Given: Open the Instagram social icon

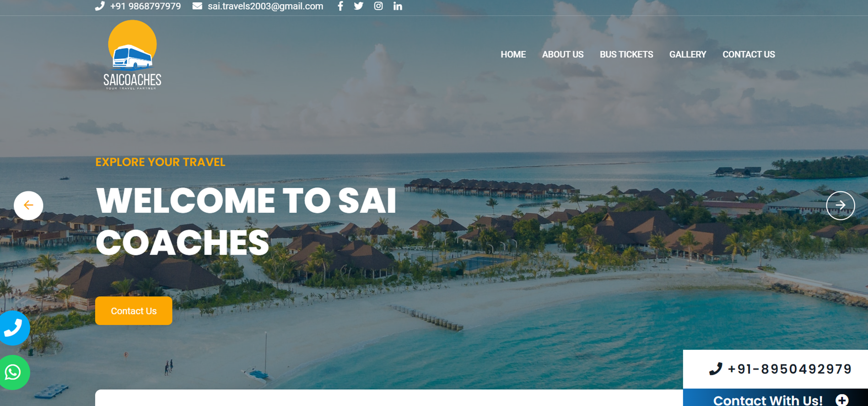Looking at the screenshot, I should point(378,6).
